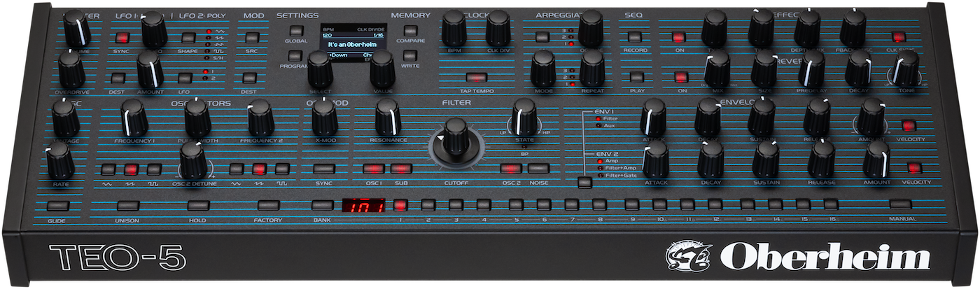Click the filter RESONANCE knob
The width and height of the screenshot is (980, 289).
click(387, 117)
